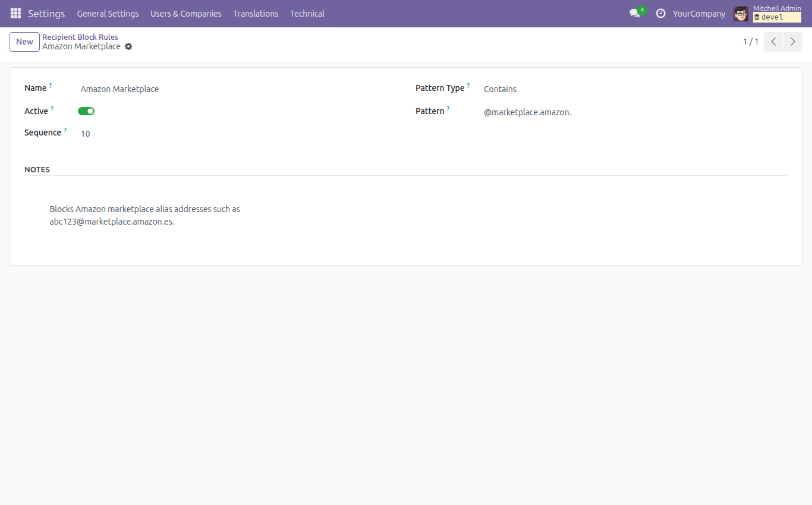Open the conversations messages icon

(635, 13)
